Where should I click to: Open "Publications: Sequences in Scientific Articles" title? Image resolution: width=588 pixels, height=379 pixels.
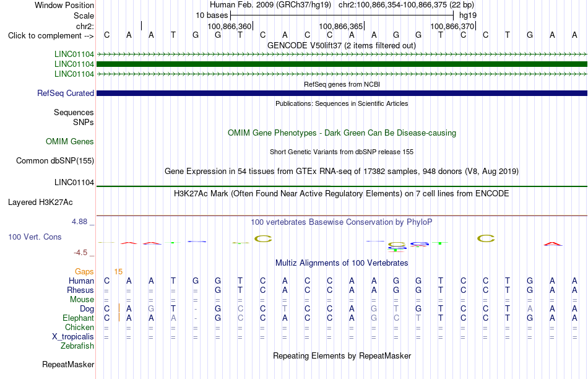click(342, 103)
